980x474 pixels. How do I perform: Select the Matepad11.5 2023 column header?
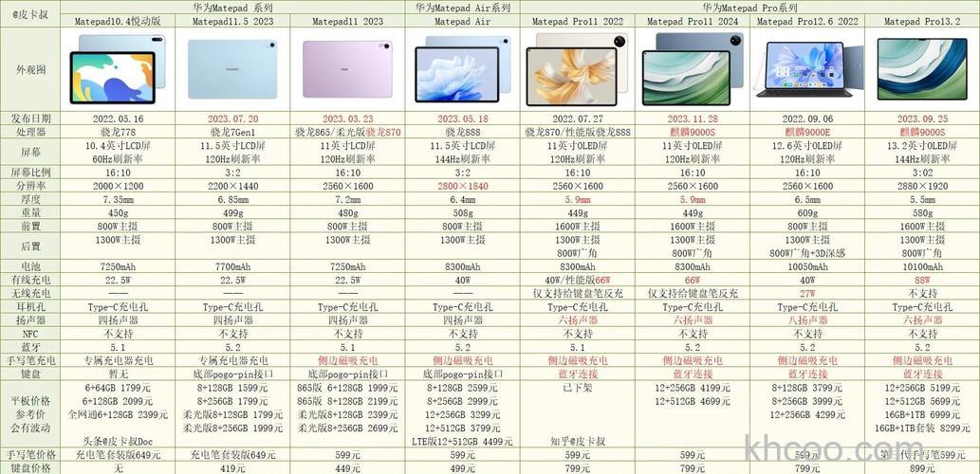pyautogui.click(x=232, y=21)
